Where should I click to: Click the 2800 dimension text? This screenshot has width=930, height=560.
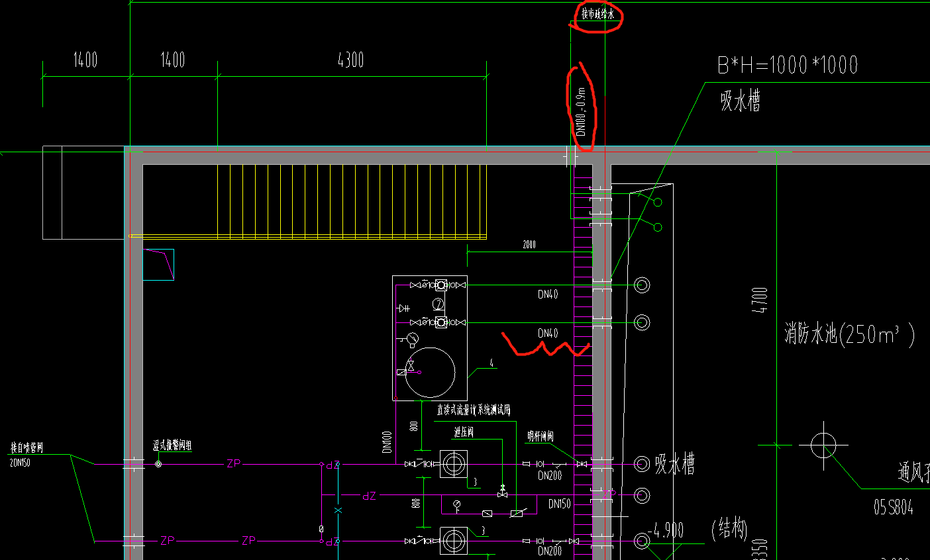pos(529,244)
